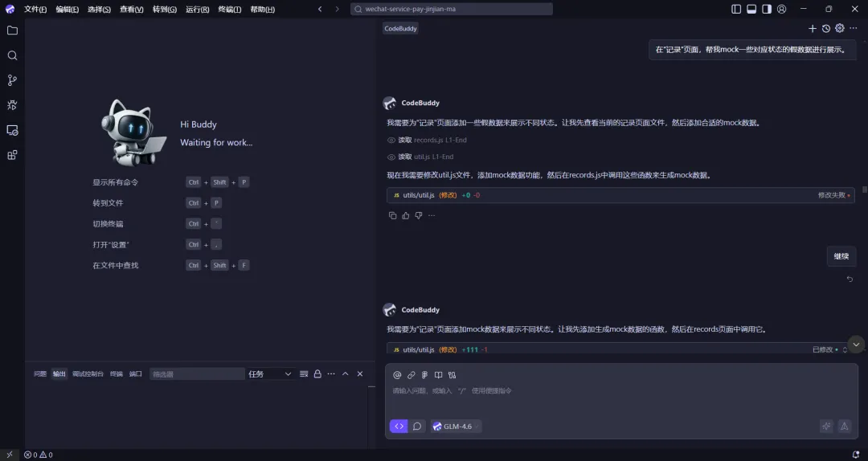Open Remote Explorer icon in activity bar
The image size is (868, 461).
(12, 130)
